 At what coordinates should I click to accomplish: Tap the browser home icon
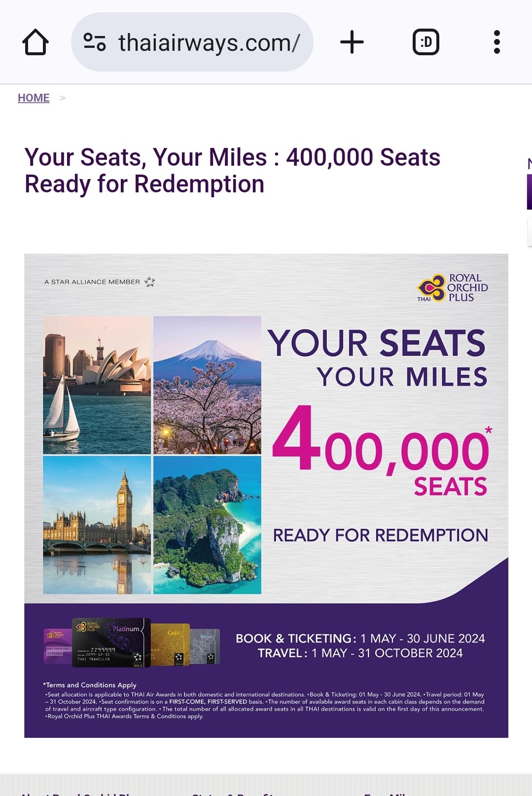pos(35,42)
